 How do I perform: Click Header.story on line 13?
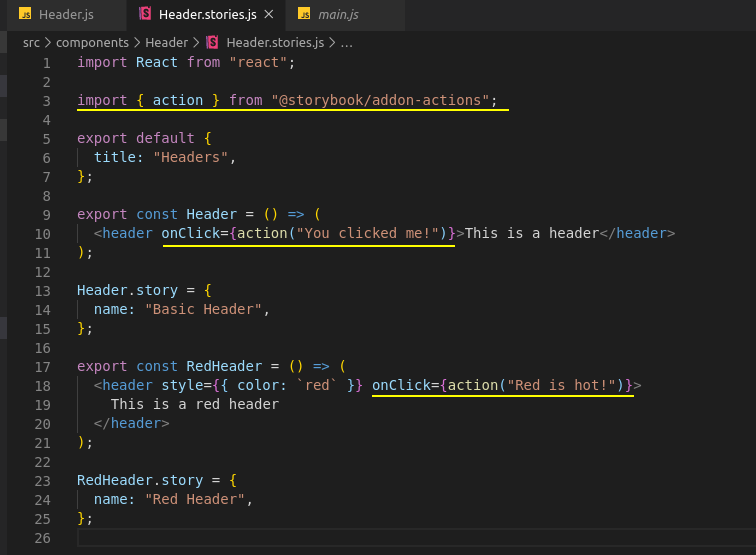[127, 290]
